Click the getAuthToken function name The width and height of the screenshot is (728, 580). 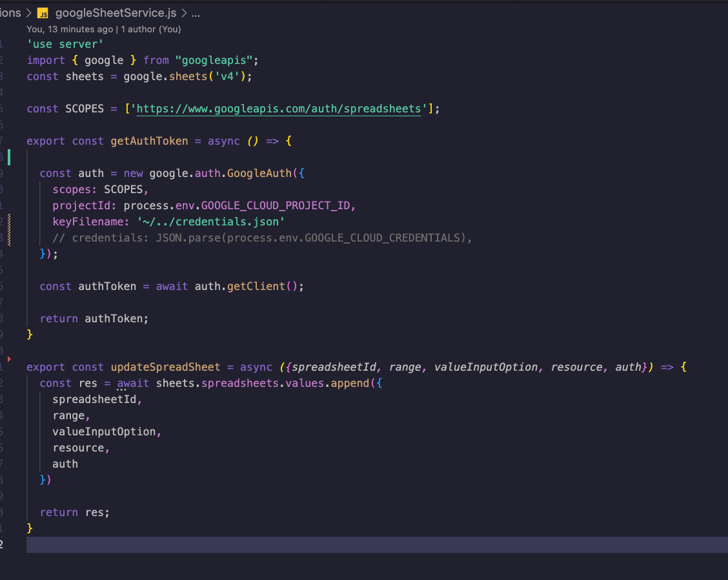pyautogui.click(x=149, y=141)
